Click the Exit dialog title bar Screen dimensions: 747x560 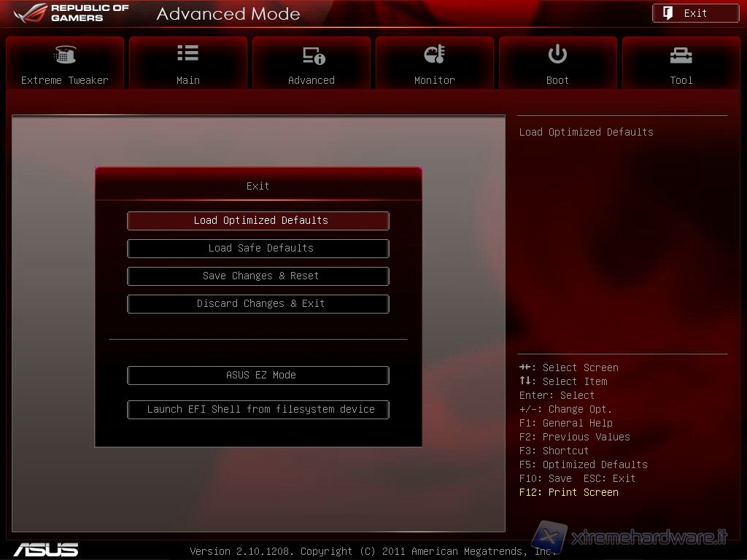click(258, 186)
